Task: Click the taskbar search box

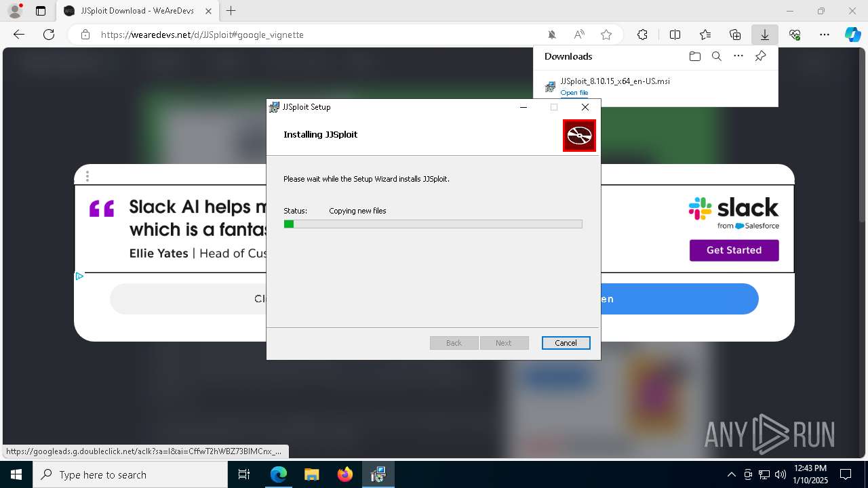Action: tap(130, 474)
